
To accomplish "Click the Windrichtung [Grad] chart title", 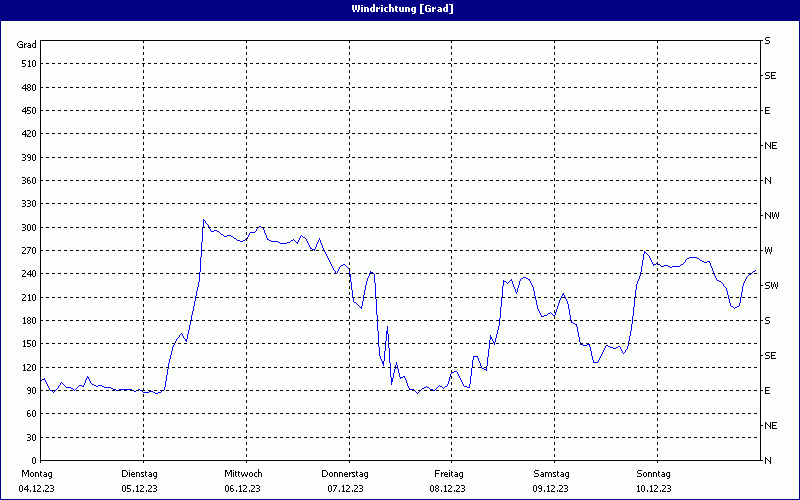I will pos(400,9).
